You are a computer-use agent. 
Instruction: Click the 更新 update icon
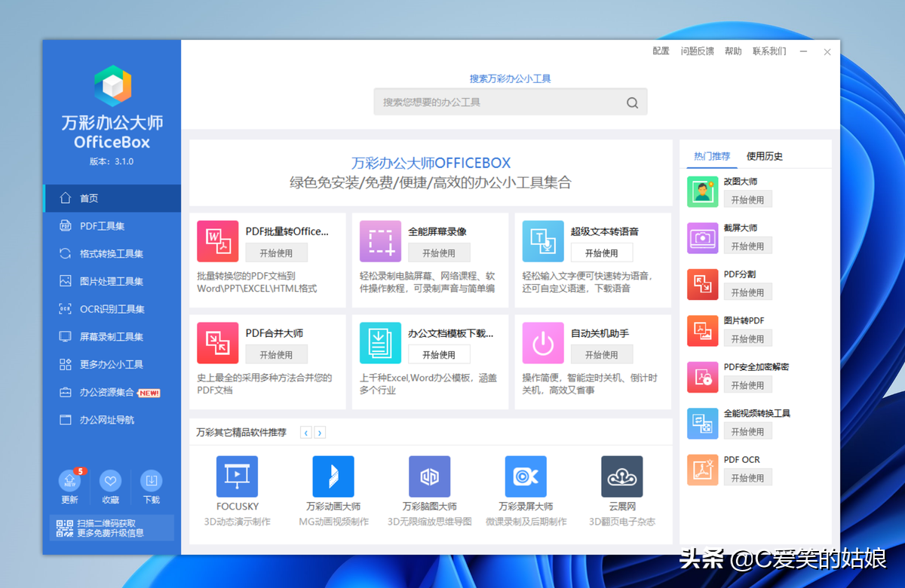pos(69,481)
